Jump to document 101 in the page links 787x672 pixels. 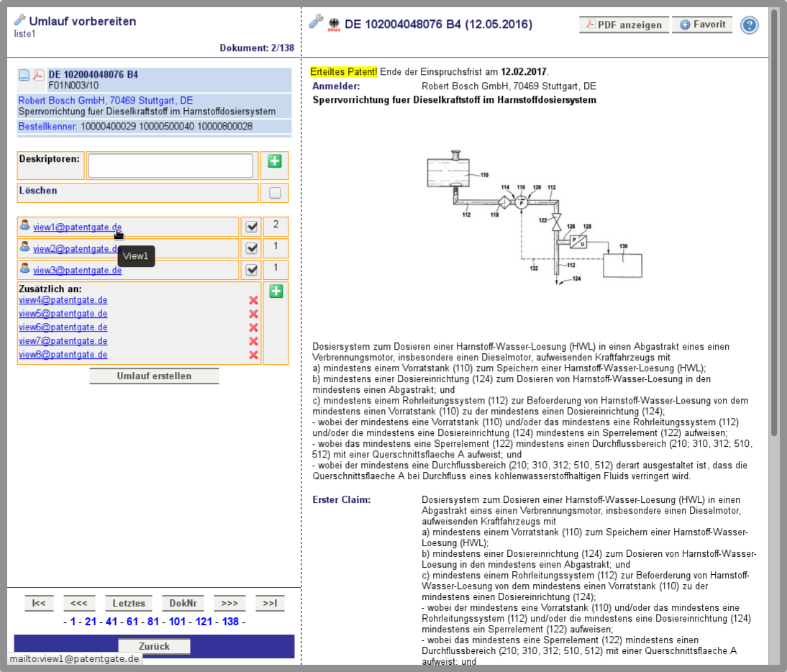[x=177, y=622]
